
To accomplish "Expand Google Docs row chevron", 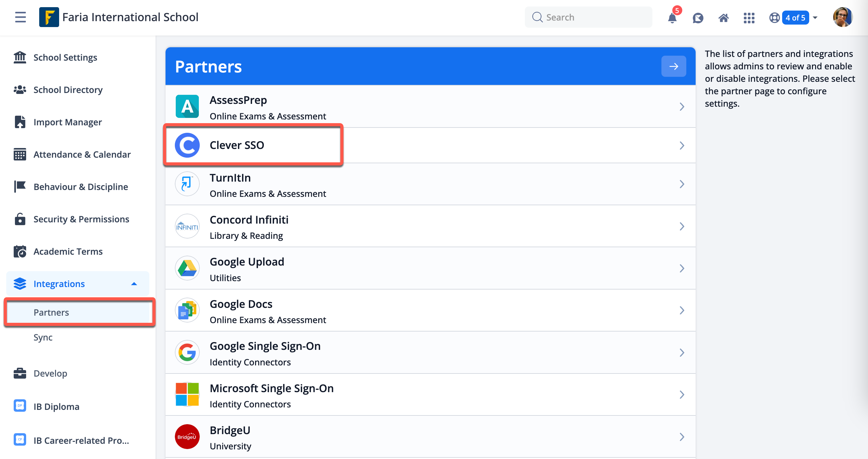I will (x=682, y=310).
